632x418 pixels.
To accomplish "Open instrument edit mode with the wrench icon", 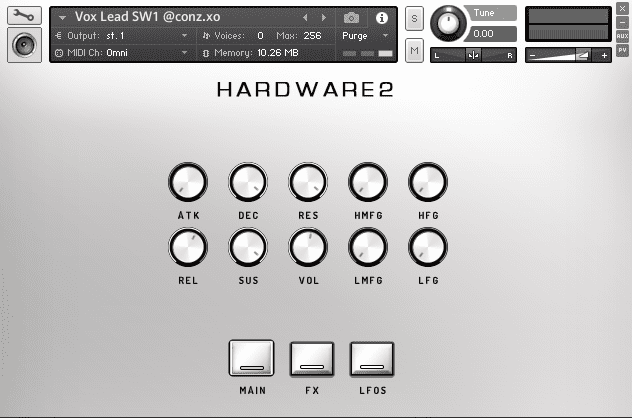I will coord(24,16).
